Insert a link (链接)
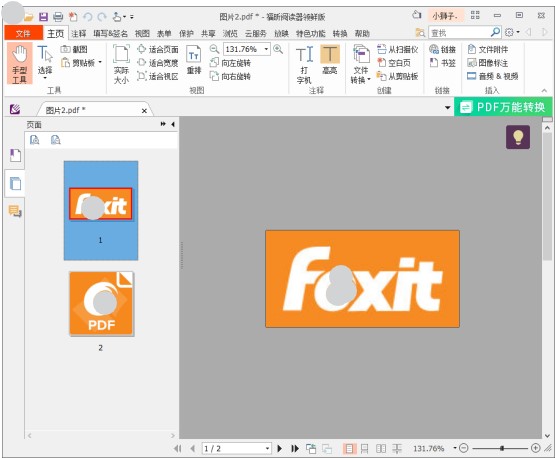Screen dimensions: 555x458 [x=442, y=49]
